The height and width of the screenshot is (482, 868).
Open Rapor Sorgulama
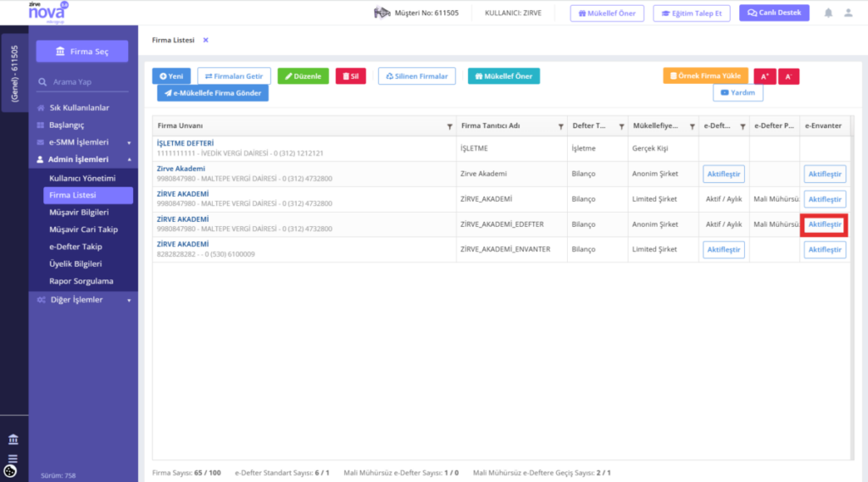tap(81, 281)
